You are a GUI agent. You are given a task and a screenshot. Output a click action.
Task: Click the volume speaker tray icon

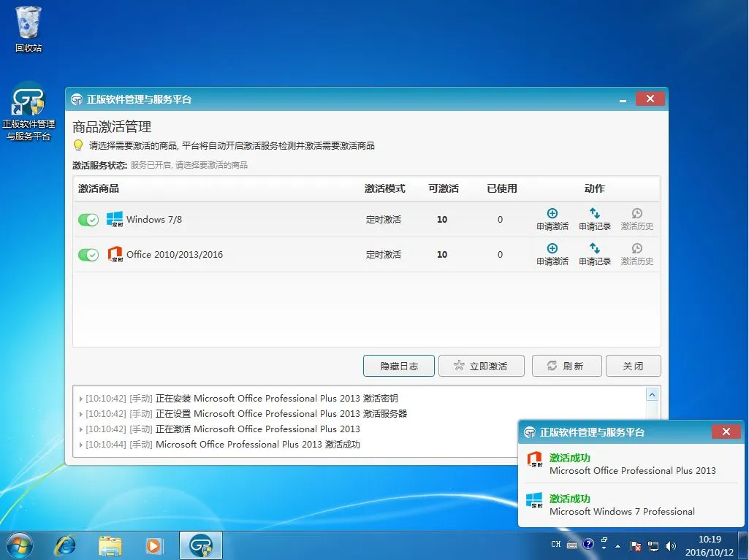(671, 545)
